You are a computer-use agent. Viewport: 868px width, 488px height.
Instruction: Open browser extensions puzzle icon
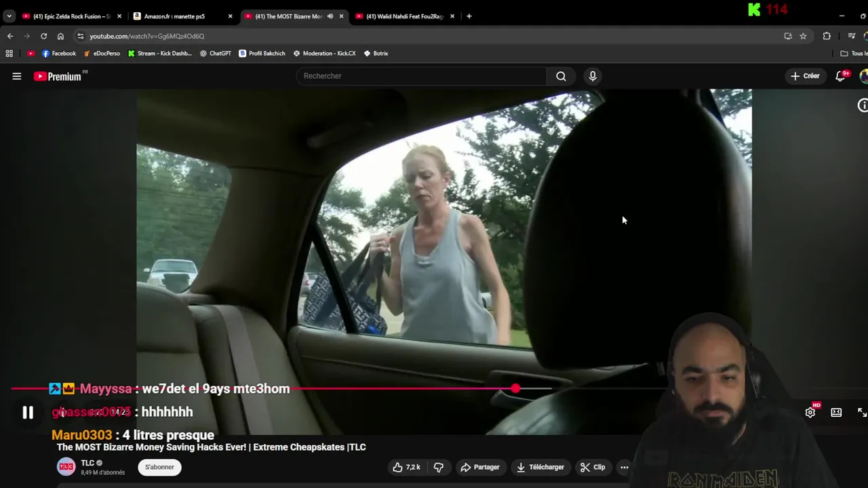[827, 36]
